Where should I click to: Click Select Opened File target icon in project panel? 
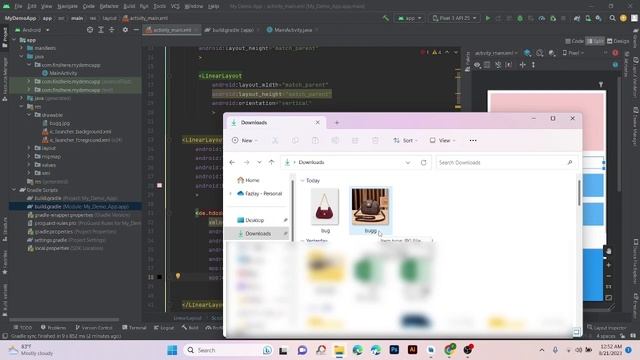pyautogui.click(x=90, y=30)
